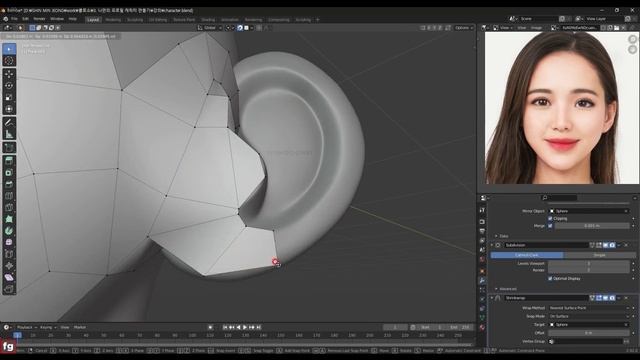The width and height of the screenshot is (640, 360).
Task: Remove the Shrinkwrap modifier
Action: [626, 298]
